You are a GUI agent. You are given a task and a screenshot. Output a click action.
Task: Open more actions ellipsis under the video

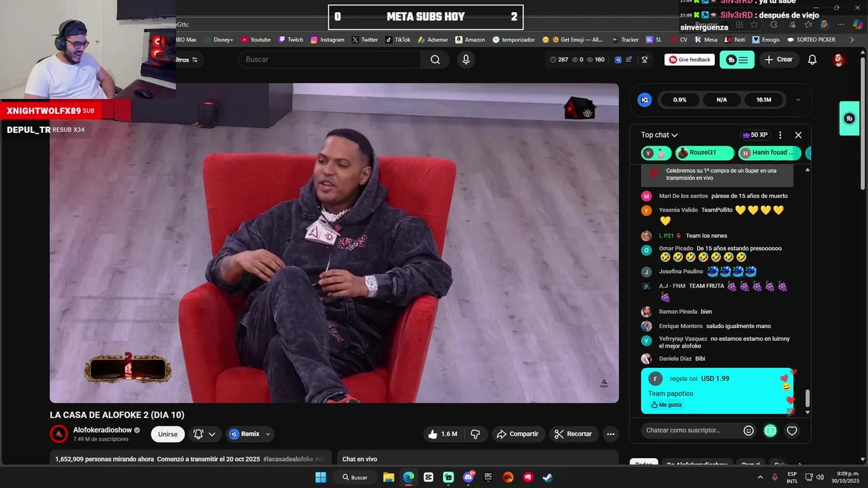[610, 434]
